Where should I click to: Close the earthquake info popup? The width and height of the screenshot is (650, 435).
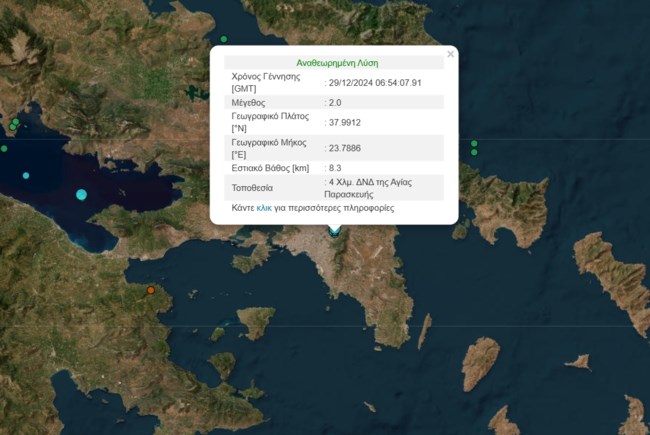coord(451,54)
